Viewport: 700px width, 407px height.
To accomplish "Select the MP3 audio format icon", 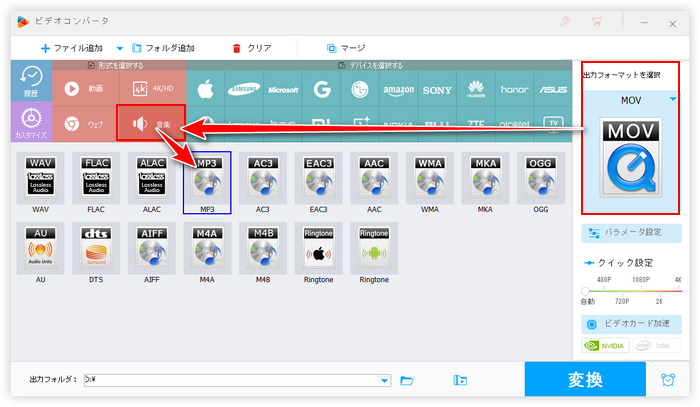I will pyautogui.click(x=207, y=181).
